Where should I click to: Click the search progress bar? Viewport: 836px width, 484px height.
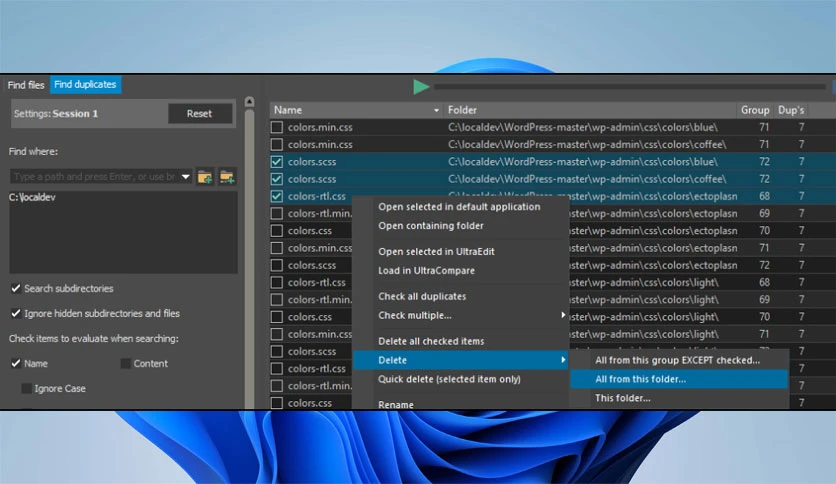pyautogui.click(x=629, y=86)
